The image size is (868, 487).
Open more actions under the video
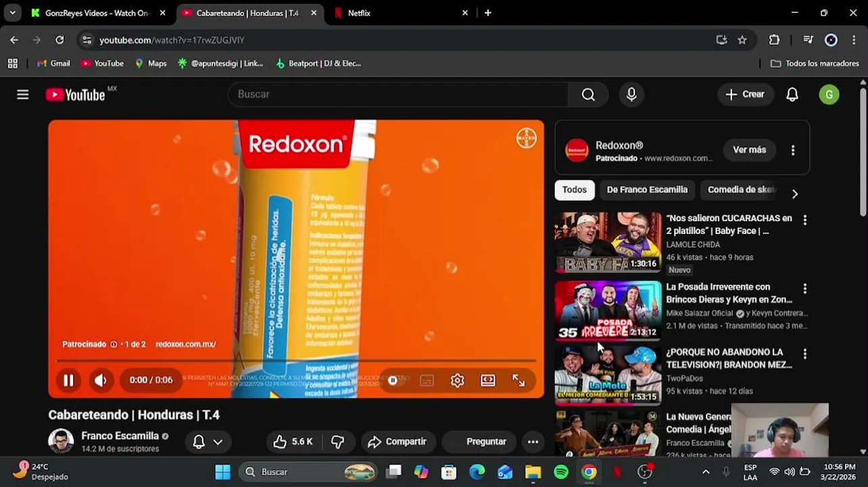[533, 442]
